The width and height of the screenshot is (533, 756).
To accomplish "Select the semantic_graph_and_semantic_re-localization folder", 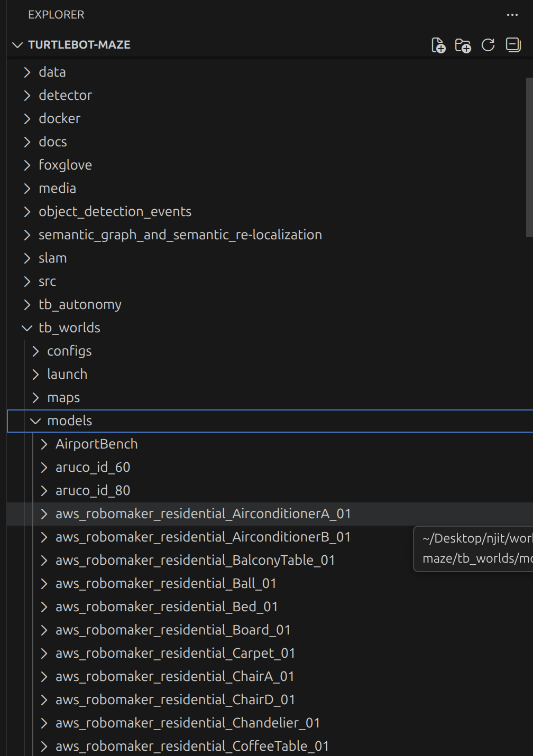I will [180, 235].
